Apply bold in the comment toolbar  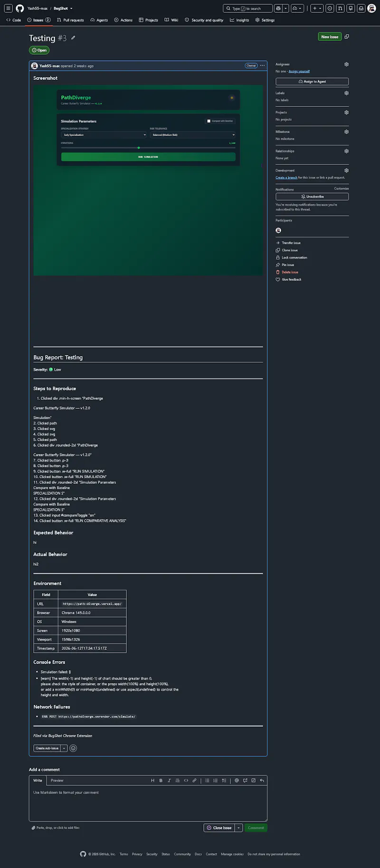click(x=161, y=781)
